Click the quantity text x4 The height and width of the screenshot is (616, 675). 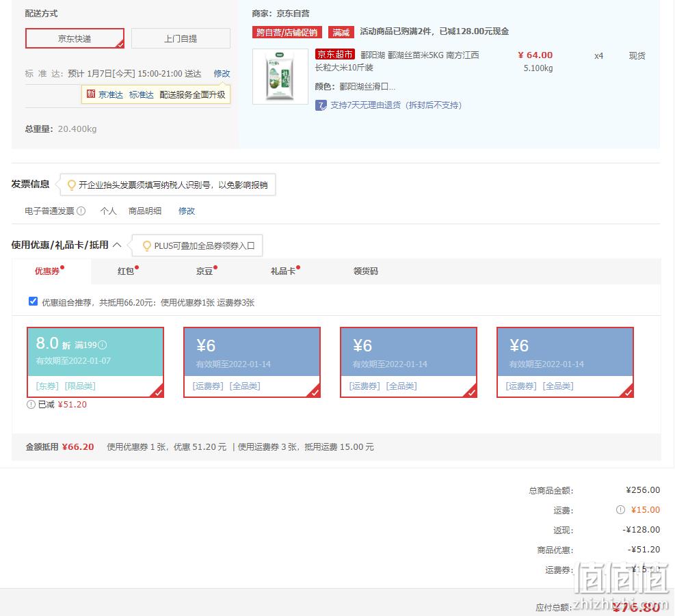click(599, 56)
